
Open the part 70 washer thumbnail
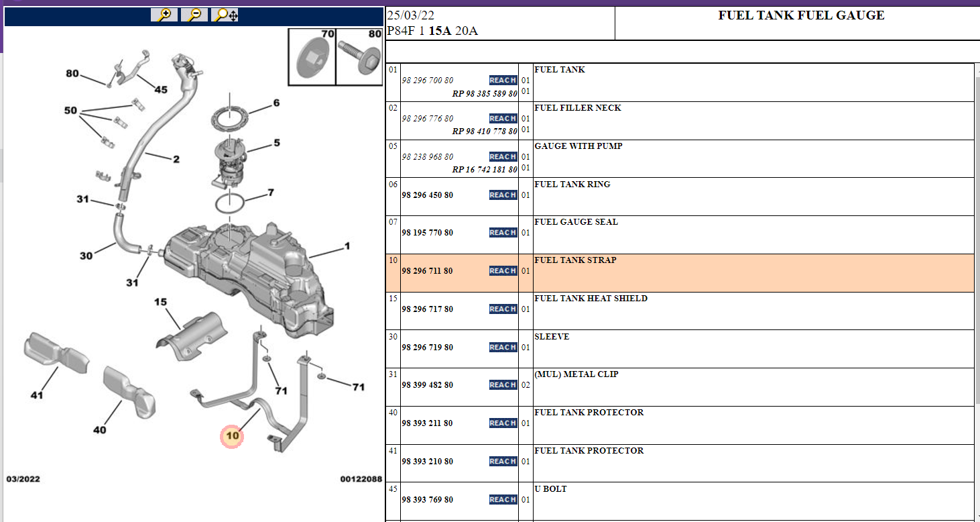pyautogui.click(x=312, y=57)
